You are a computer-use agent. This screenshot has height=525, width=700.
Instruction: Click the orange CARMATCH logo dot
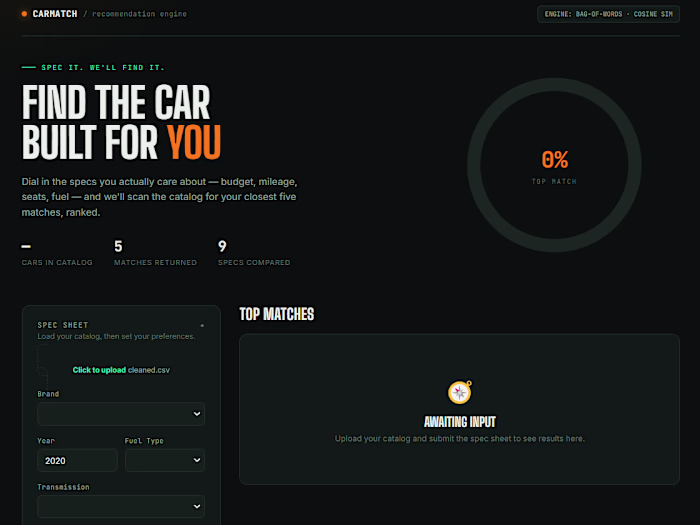point(24,14)
